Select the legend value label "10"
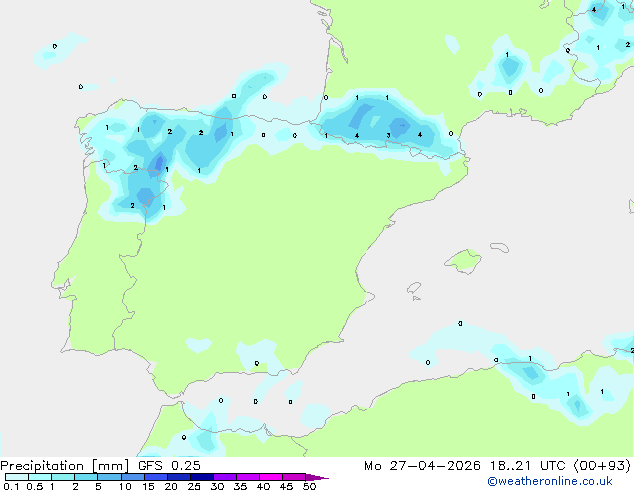The width and height of the screenshot is (634, 490). tap(125, 486)
